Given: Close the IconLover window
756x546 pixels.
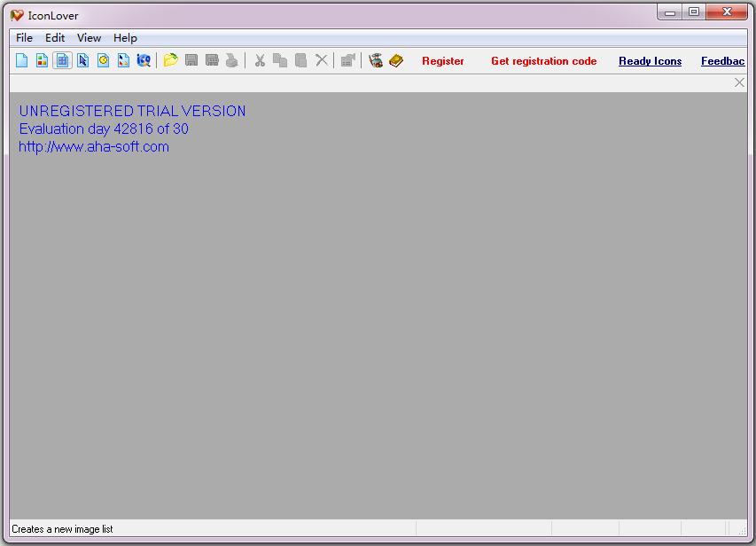Looking at the screenshot, I should pos(727,12).
